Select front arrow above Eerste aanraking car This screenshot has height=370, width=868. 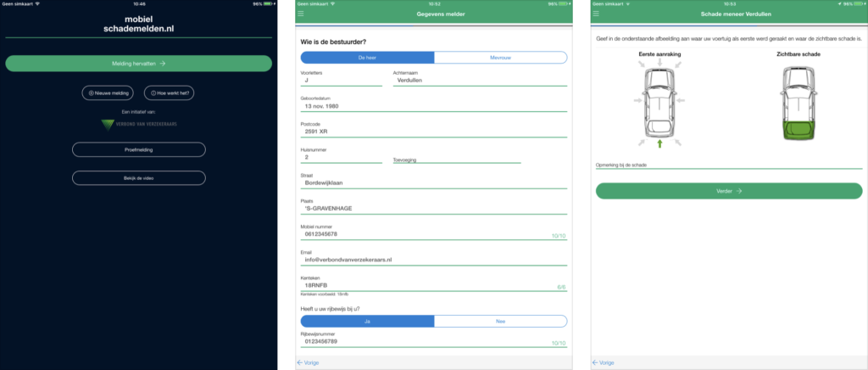coord(659,64)
